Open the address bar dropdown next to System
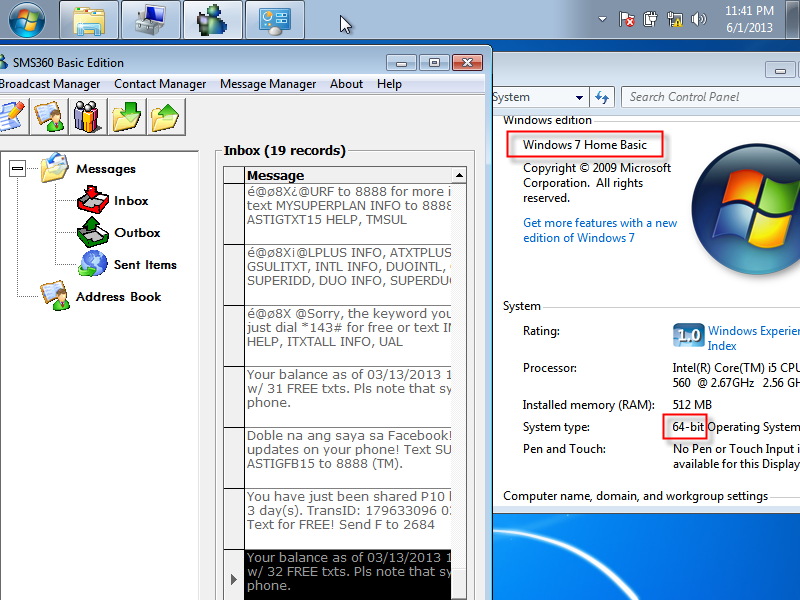Screen dimensions: 800x600 coord(579,97)
